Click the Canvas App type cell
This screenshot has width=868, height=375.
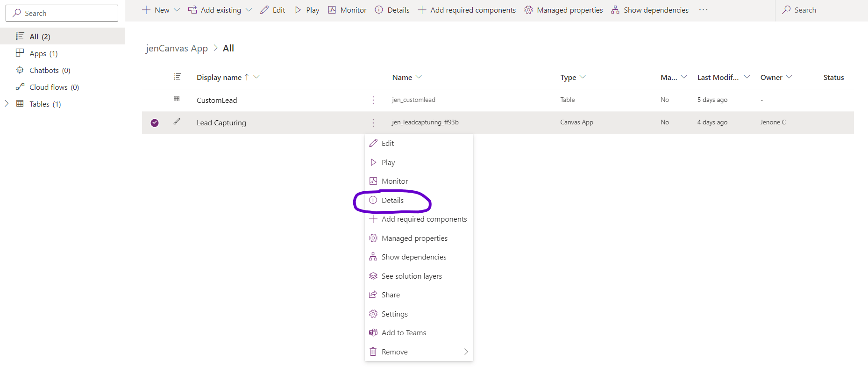(576, 122)
